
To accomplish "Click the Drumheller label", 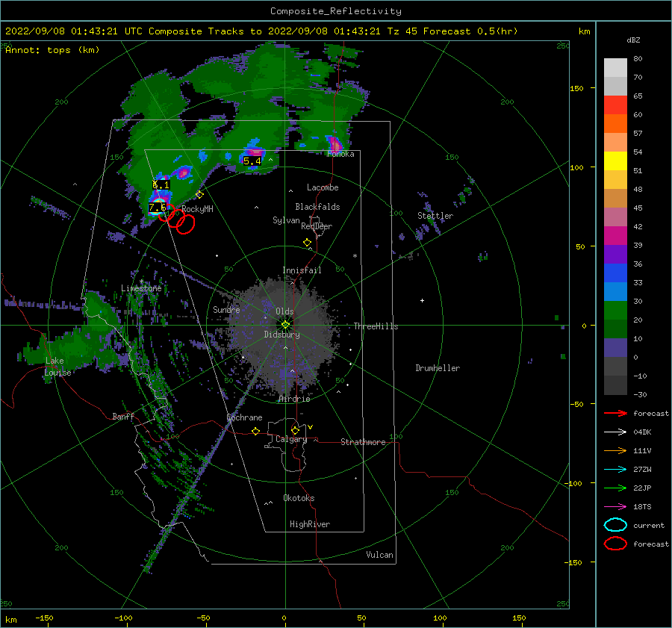I will tap(438, 368).
